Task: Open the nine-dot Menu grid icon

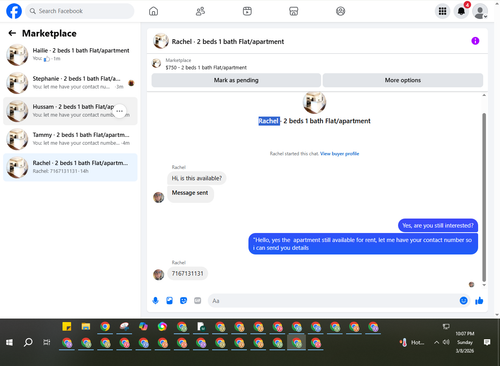Action: (442, 11)
